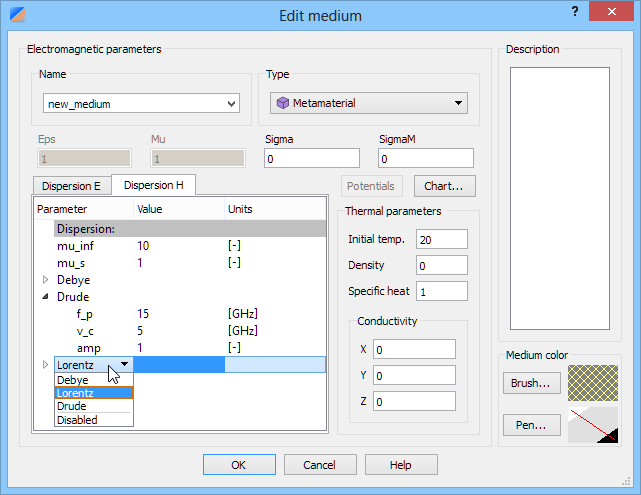Viewport: 641px width, 495px height.
Task: Expand the Debye tree node
Action: pyautogui.click(x=45, y=280)
